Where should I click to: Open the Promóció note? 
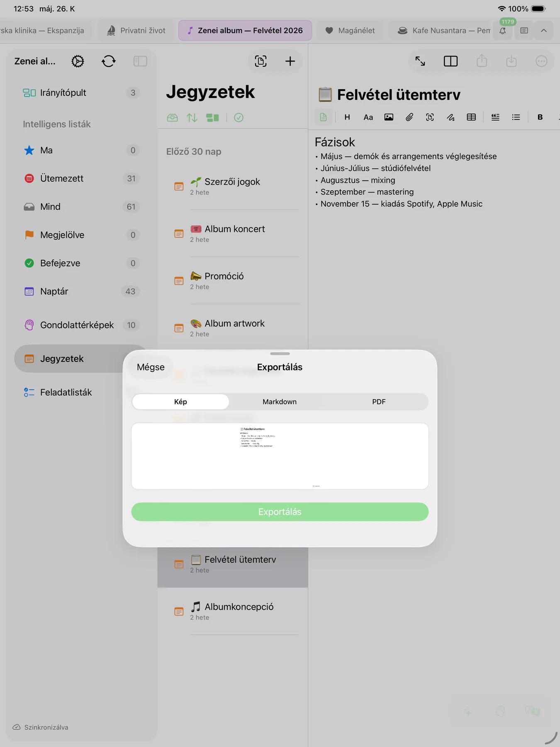233,281
